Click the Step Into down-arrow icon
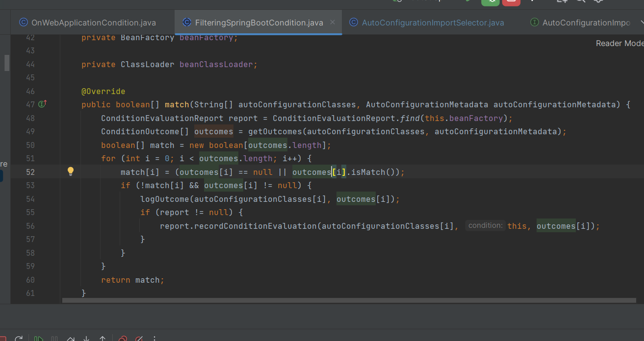The width and height of the screenshot is (644, 341). pyautogui.click(x=86, y=339)
